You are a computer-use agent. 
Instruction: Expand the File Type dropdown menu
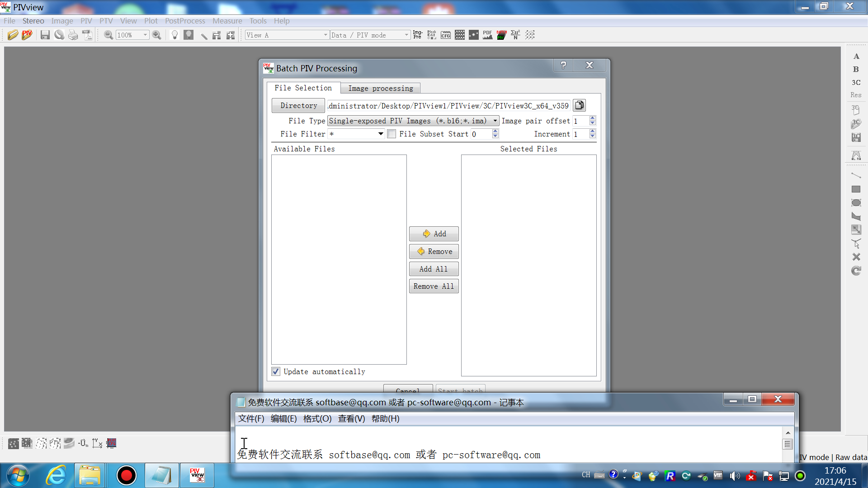point(495,120)
